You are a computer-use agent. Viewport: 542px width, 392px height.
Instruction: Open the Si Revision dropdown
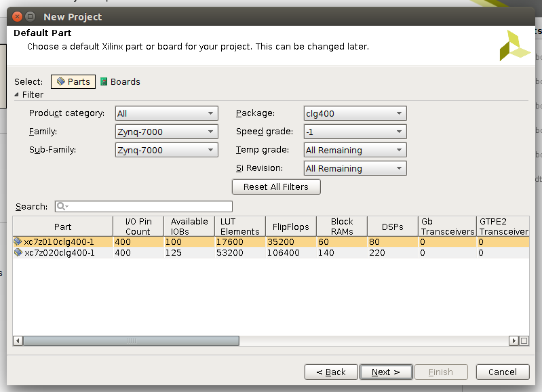tap(355, 168)
